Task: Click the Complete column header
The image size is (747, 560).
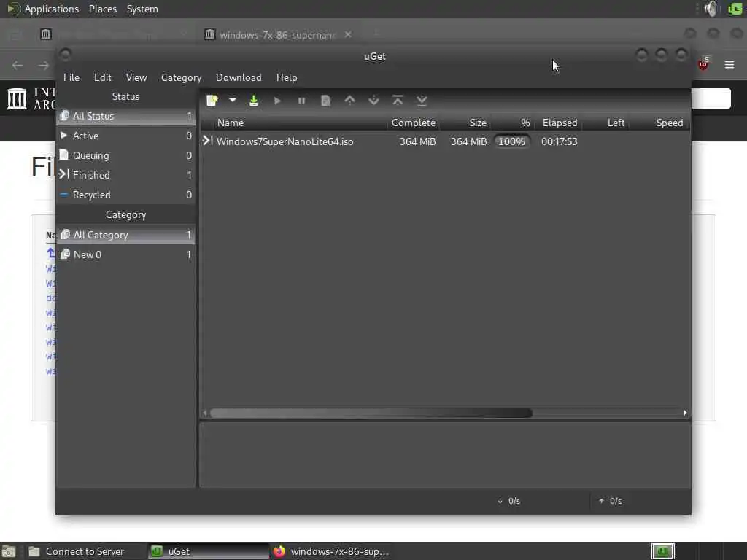Action: 413,122
